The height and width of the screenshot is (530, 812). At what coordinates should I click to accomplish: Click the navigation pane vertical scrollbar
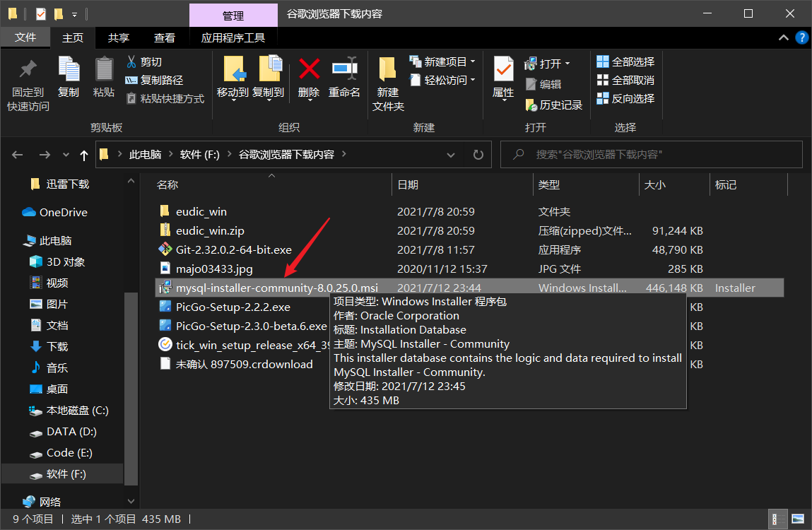[x=131, y=389]
